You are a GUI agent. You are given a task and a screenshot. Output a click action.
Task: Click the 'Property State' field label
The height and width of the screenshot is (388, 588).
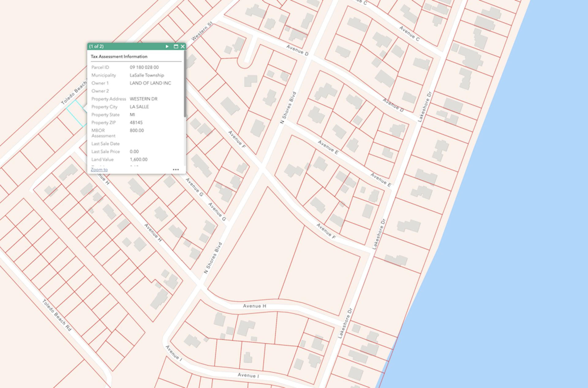tap(105, 115)
